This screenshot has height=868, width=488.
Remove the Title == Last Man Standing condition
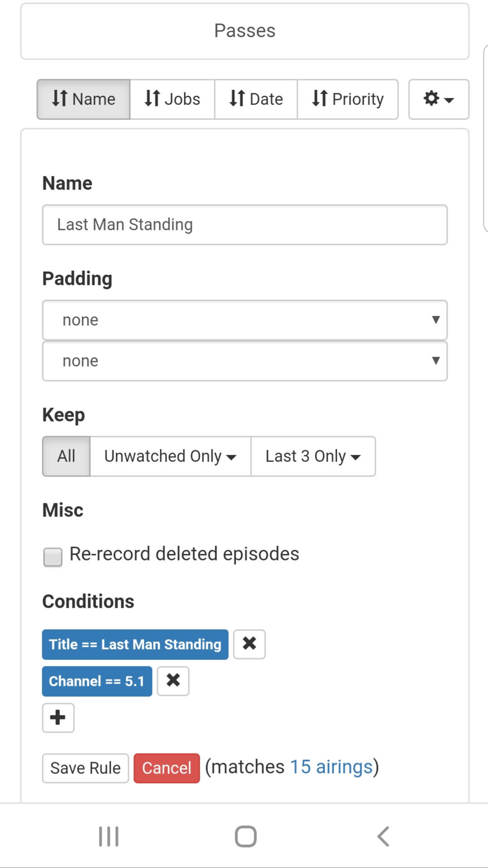[x=249, y=644]
